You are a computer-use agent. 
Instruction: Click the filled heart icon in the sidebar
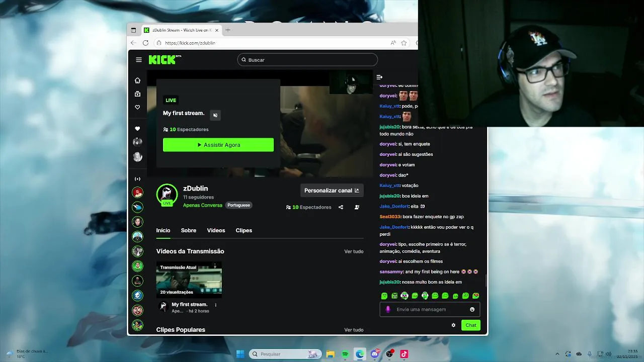137,129
